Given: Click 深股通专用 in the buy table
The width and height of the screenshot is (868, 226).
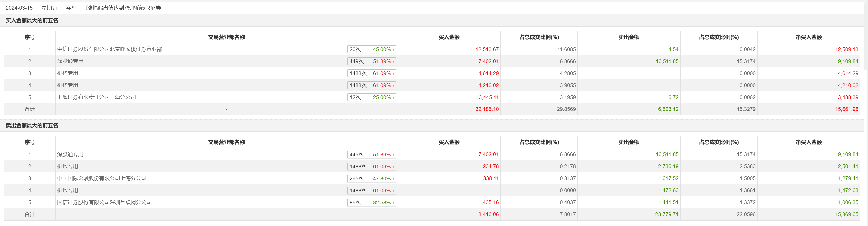Looking at the screenshot, I should point(70,61).
